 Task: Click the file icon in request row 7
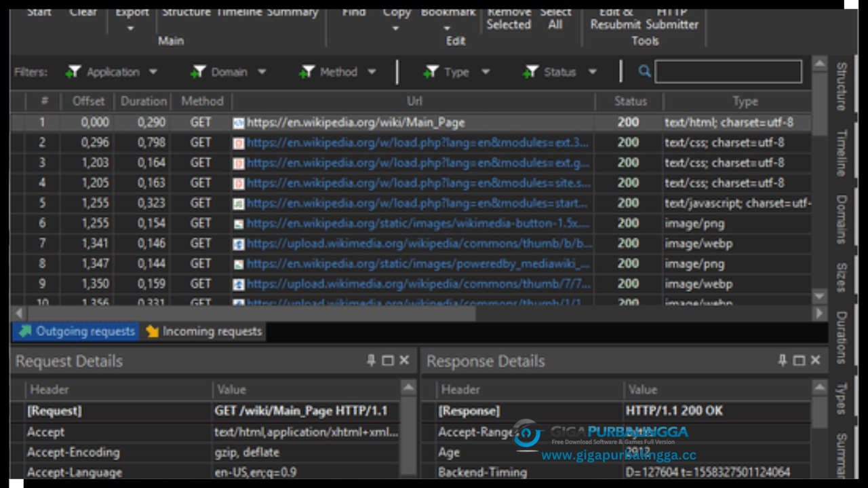coord(238,244)
